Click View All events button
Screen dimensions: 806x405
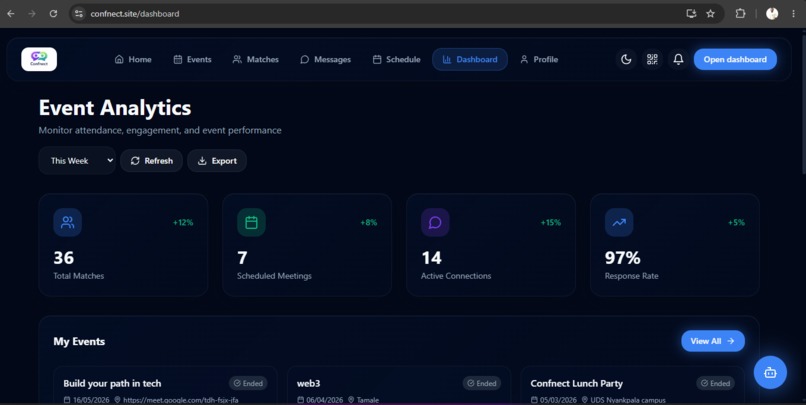point(713,341)
